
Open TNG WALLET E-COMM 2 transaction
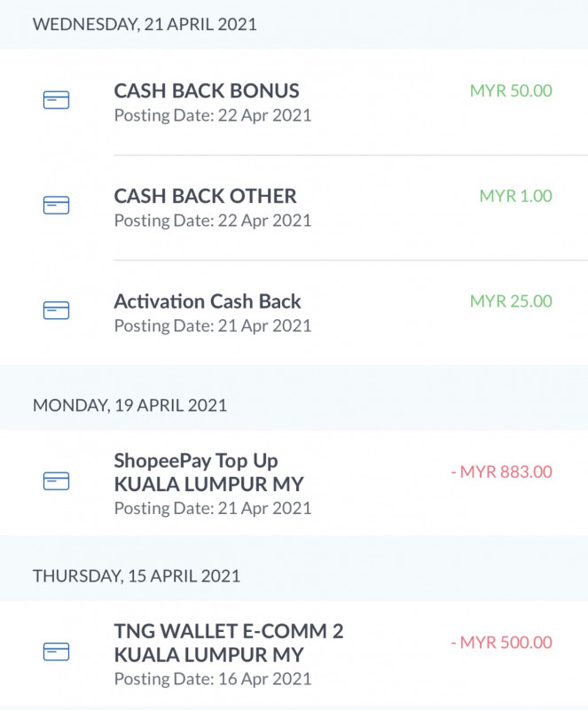pyautogui.click(x=228, y=632)
